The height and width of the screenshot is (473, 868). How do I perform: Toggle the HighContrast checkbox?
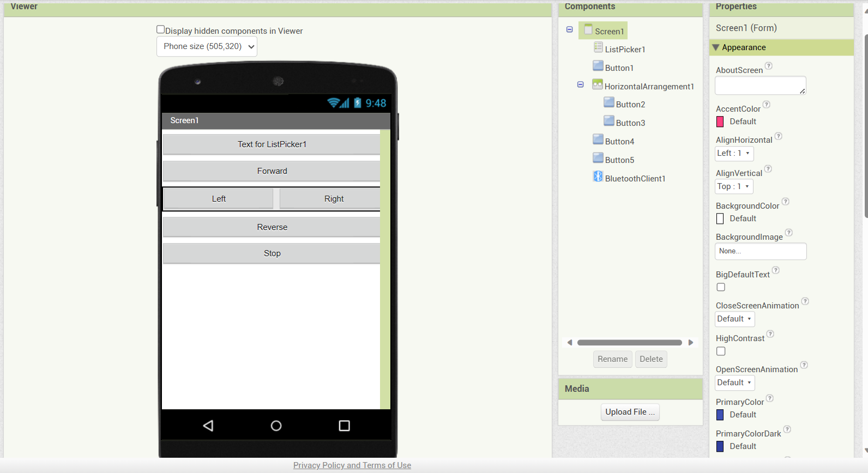coord(721,351)
